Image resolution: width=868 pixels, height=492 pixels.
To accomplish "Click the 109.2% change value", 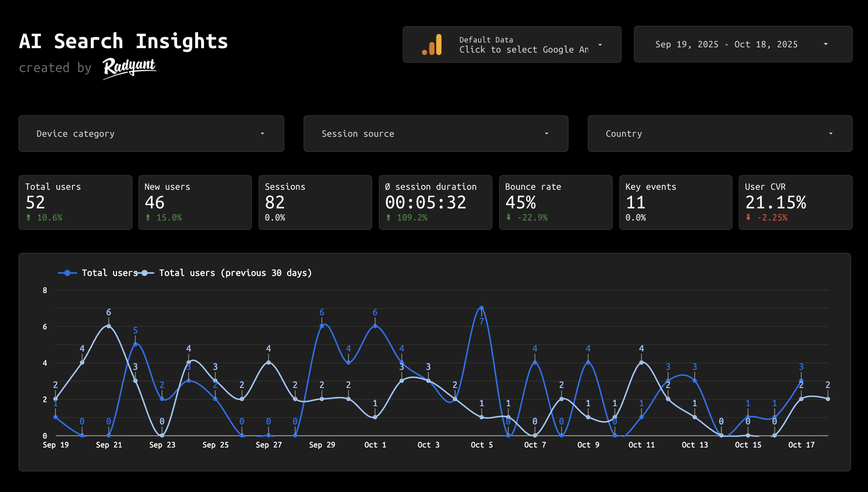I will 412,218.
